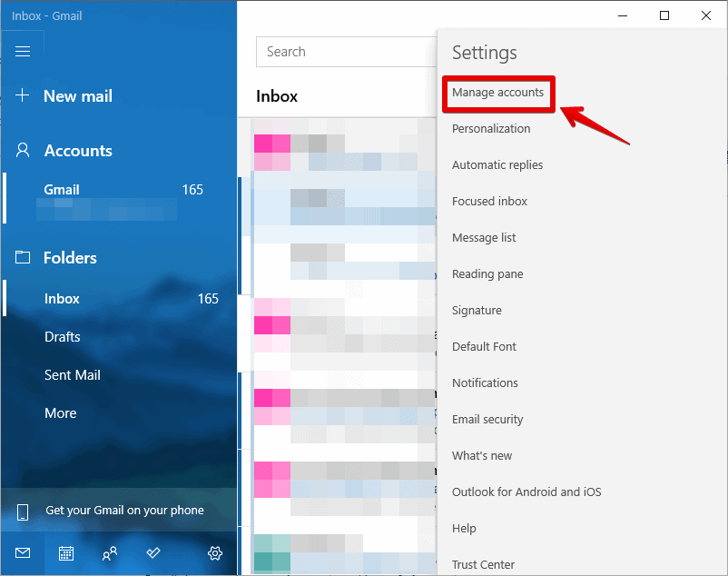Viewport: 728px width, 576px height.
Task: Open Outlook for Android and iOS
Action: tap(526, 492)
